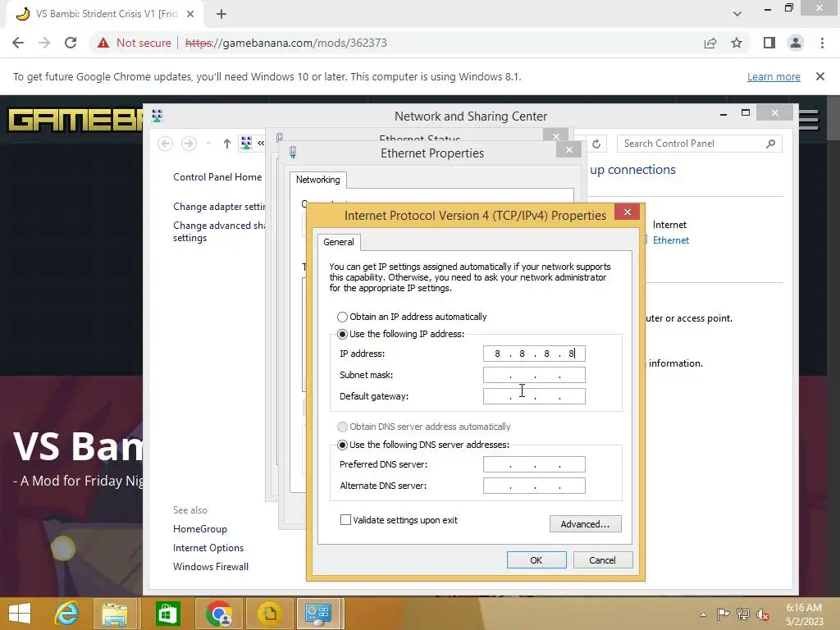Open Advanced TCP/IP settings
Image resolution: width=840 pixels, height=630 pixels.
click(585, 524)
